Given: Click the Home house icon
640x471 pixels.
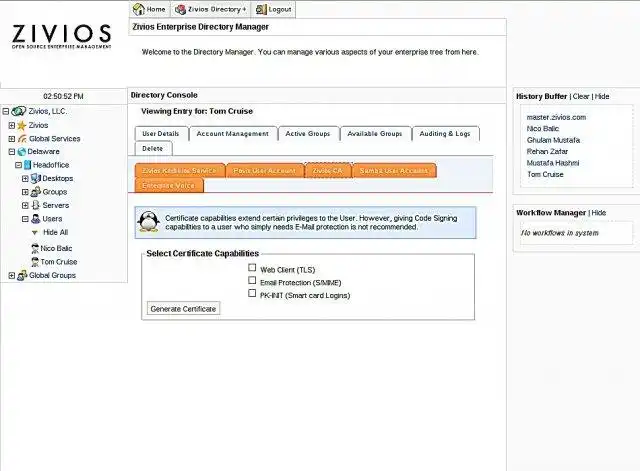Looking at the screenshot, I should [x=139, y=9].
